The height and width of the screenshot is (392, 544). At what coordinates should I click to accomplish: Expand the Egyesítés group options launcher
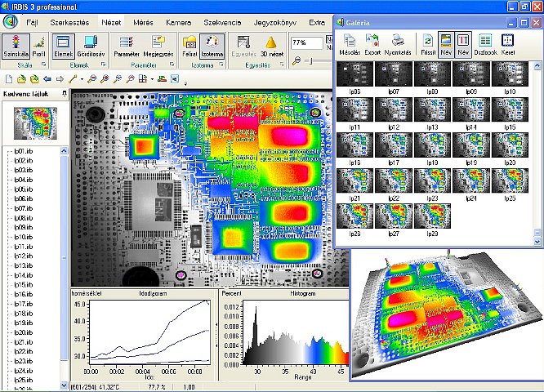click(x=282, y=65)
